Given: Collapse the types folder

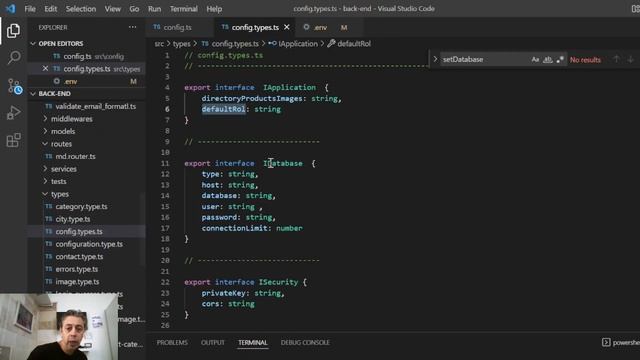Looking at the screenshot, I should [x=60, y=194].
